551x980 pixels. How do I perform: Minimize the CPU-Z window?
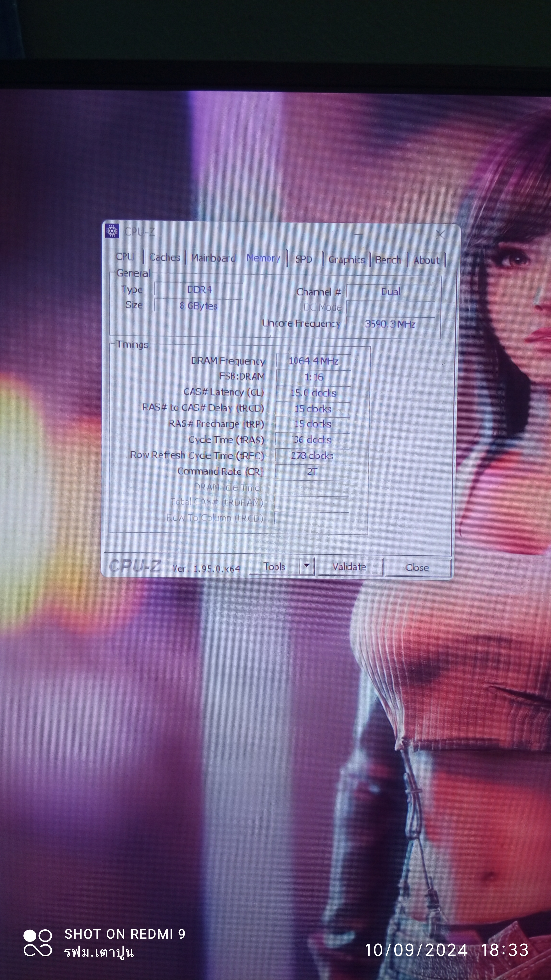358,234
